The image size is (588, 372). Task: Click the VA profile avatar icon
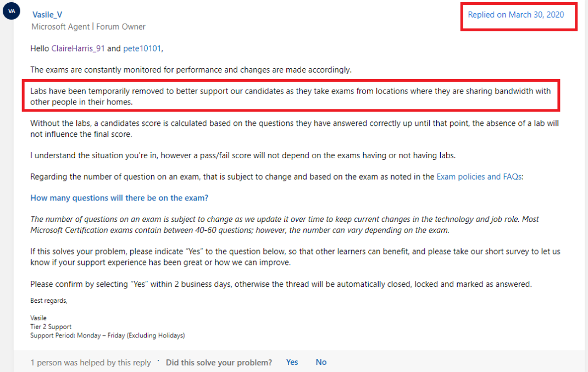pos(11,10)
